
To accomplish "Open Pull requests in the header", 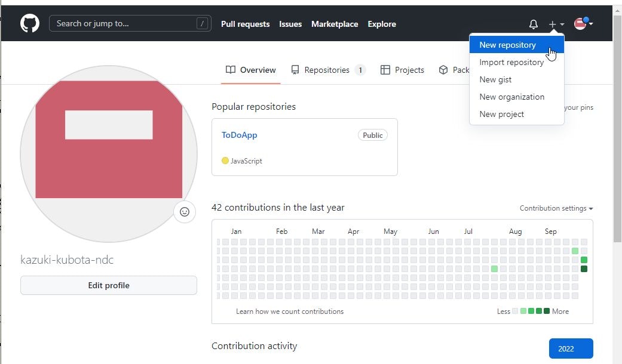I will click(x=245, y=24).
